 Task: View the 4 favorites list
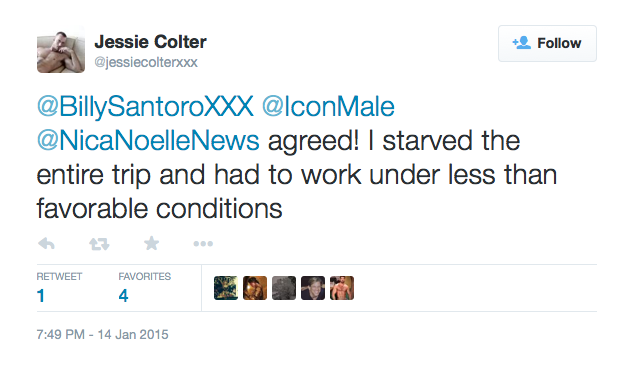tap(144, 288)
